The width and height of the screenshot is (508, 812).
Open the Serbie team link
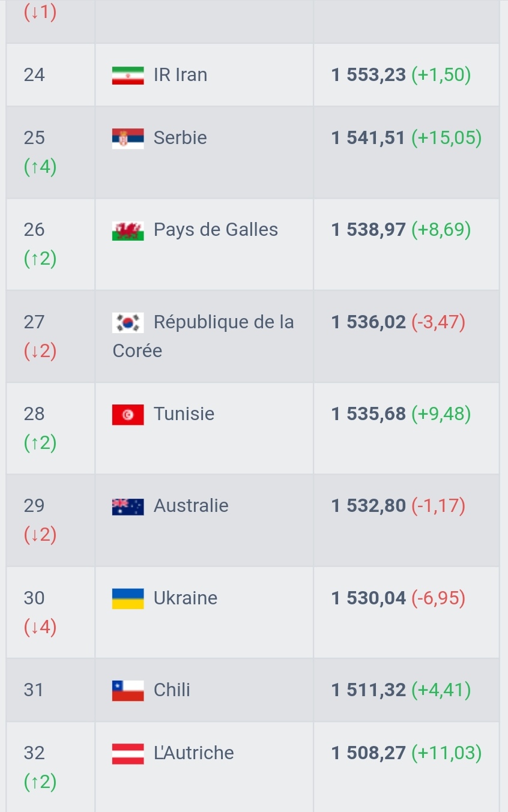[180, 138]
